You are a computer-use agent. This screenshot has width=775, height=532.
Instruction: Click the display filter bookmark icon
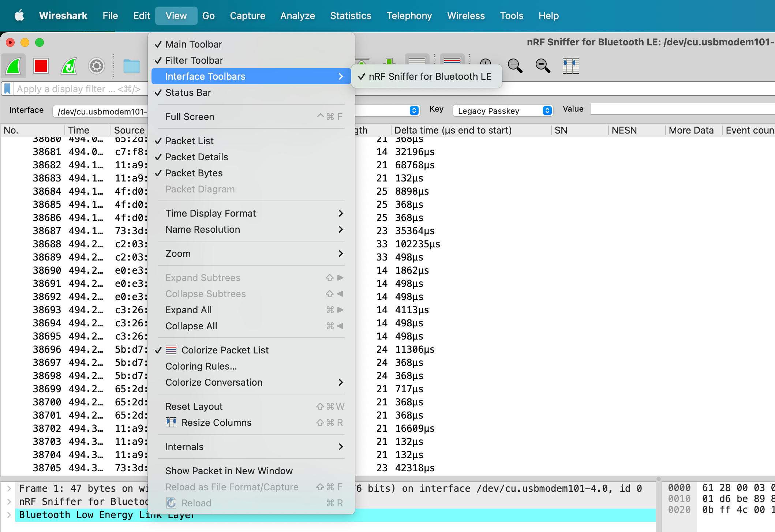7,89
